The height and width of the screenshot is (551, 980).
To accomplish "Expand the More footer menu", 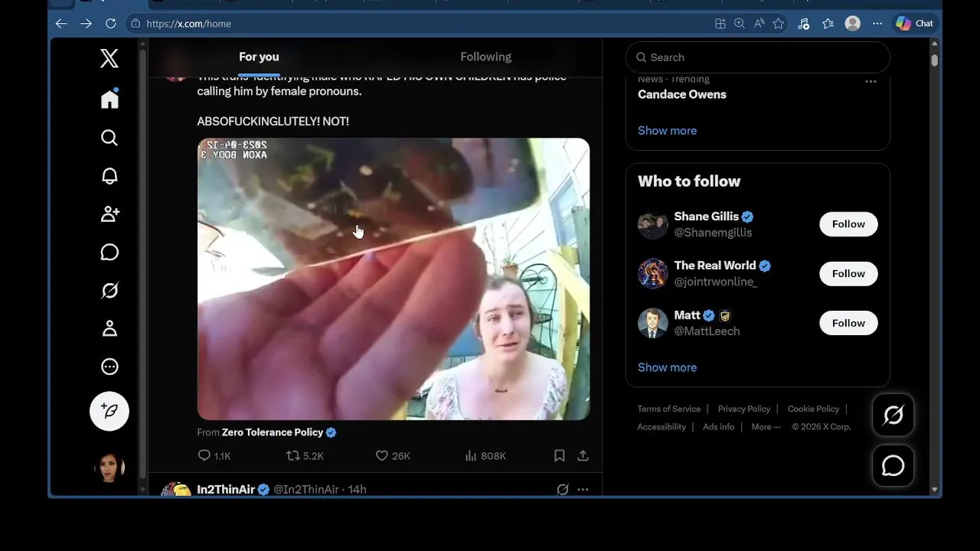I will coord(766,427).
